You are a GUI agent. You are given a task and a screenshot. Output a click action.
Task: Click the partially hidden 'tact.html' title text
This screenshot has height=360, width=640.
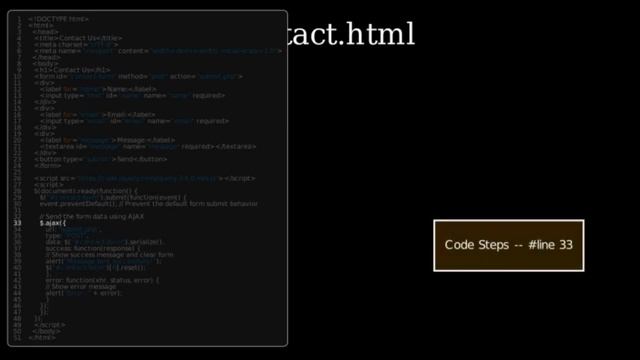[x=351, y=33]
